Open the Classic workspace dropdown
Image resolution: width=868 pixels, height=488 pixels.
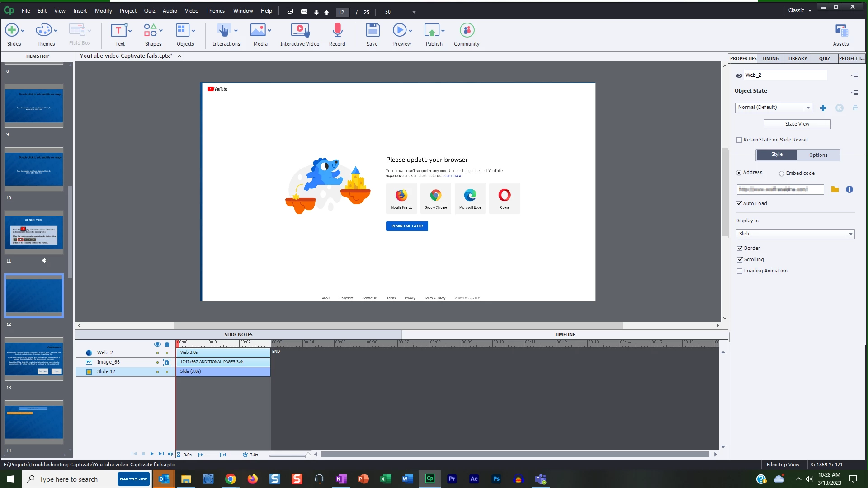pyautogui.click(x=799, y=10)
